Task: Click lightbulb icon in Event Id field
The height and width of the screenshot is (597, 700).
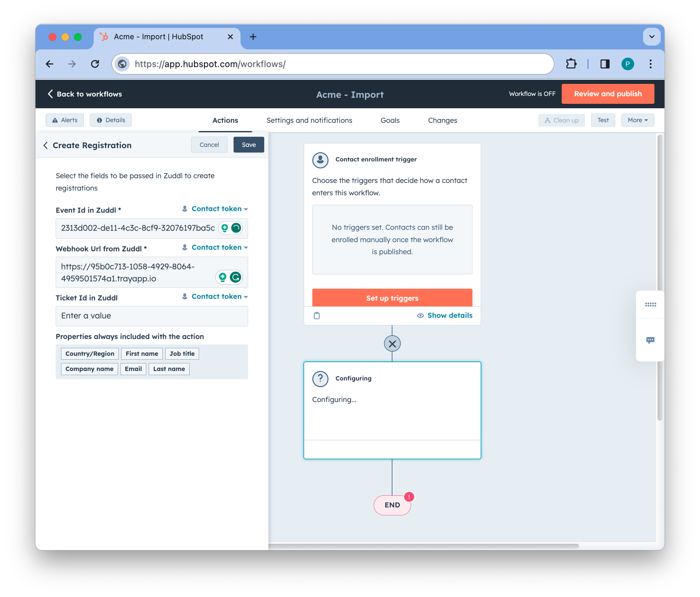Action: 225,228
